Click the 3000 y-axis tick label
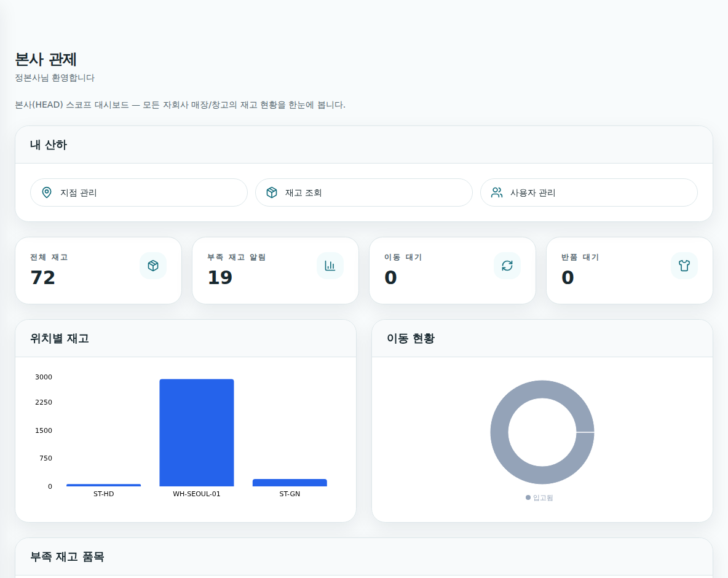 44,377
